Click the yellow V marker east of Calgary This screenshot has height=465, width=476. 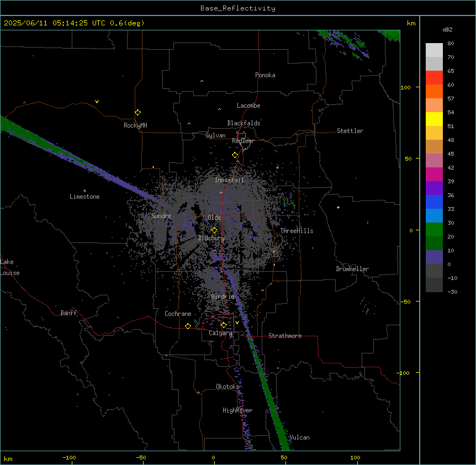(x=237, y=323)
